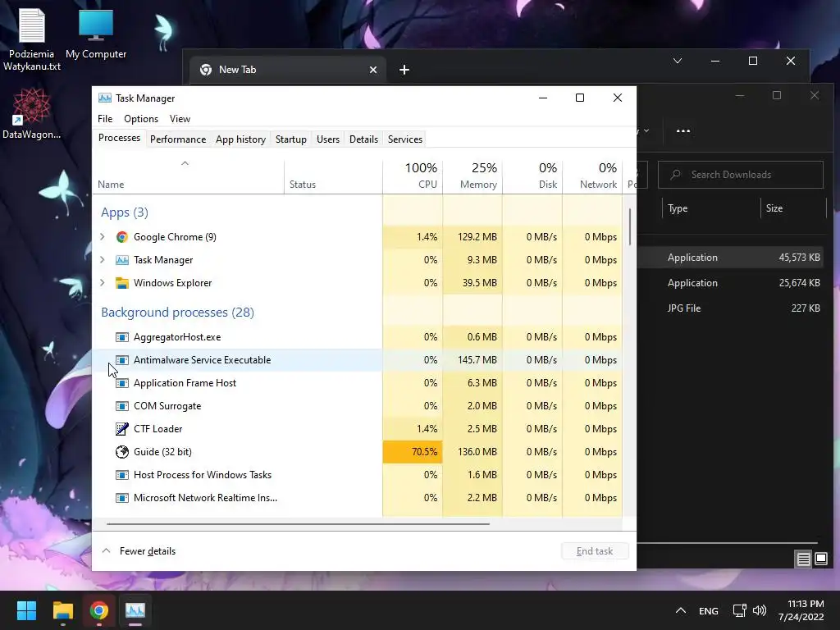Open the clock showing 11:13 PM
The width and height of the screenshot is (840, 630).
click(x=801, y=610)
